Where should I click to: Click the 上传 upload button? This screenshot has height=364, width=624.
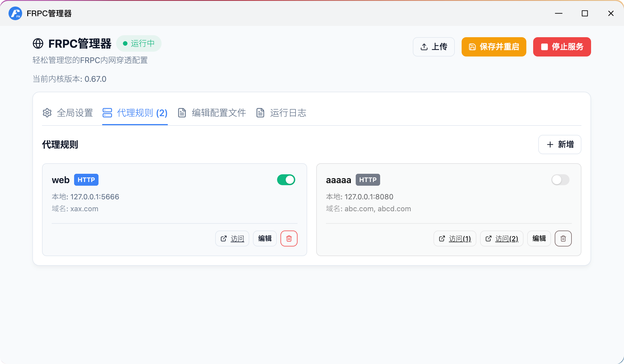(434, 47)
